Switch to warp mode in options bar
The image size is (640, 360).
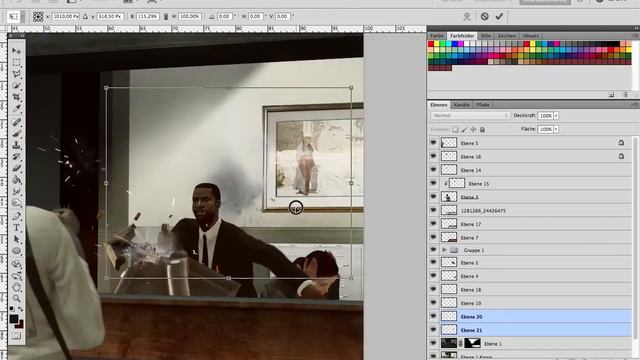click(x=467, y=16)
